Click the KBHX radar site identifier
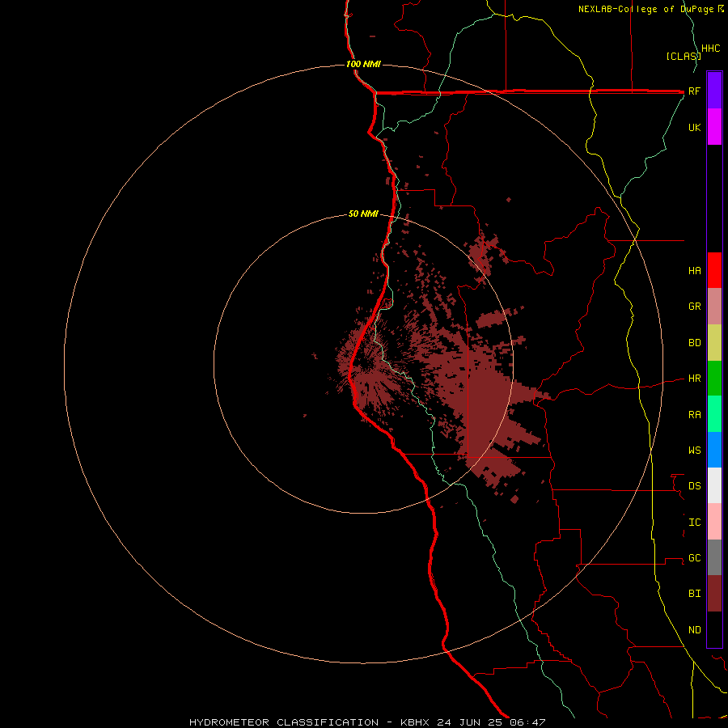Image resolution: width=728 pixels, height=728 pixels. pyautogui.click(x=415, y=722)
